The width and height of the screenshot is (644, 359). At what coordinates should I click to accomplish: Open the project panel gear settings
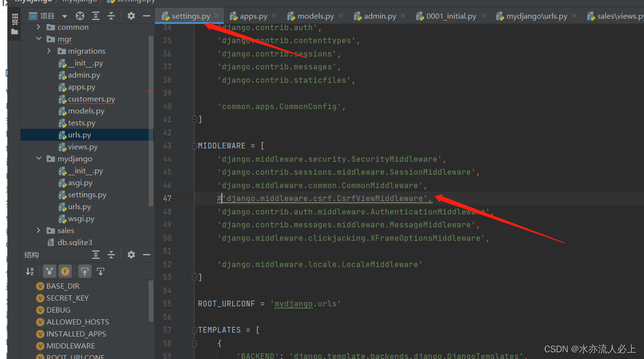(131, 16)
